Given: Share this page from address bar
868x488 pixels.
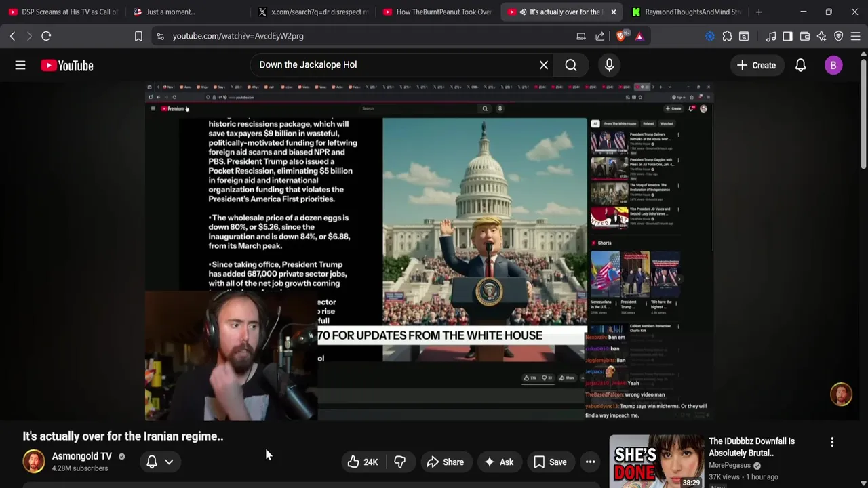Looking at the screenshot, I should tap(600, 36).
